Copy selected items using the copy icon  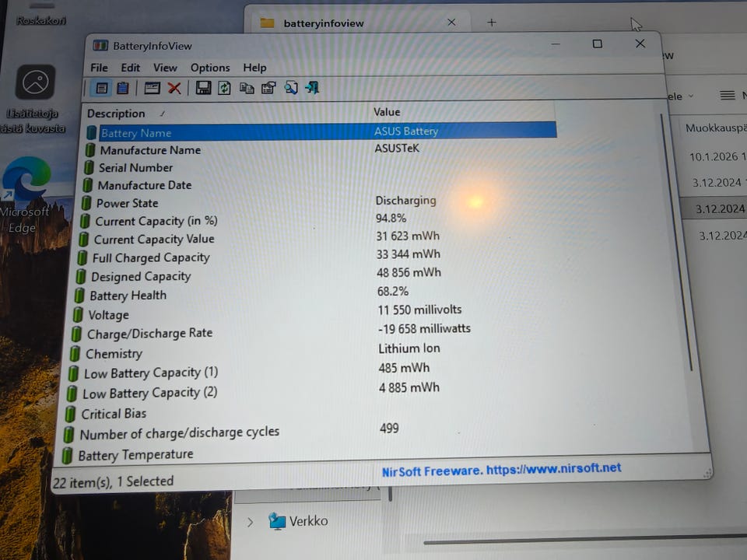[247, 88]
